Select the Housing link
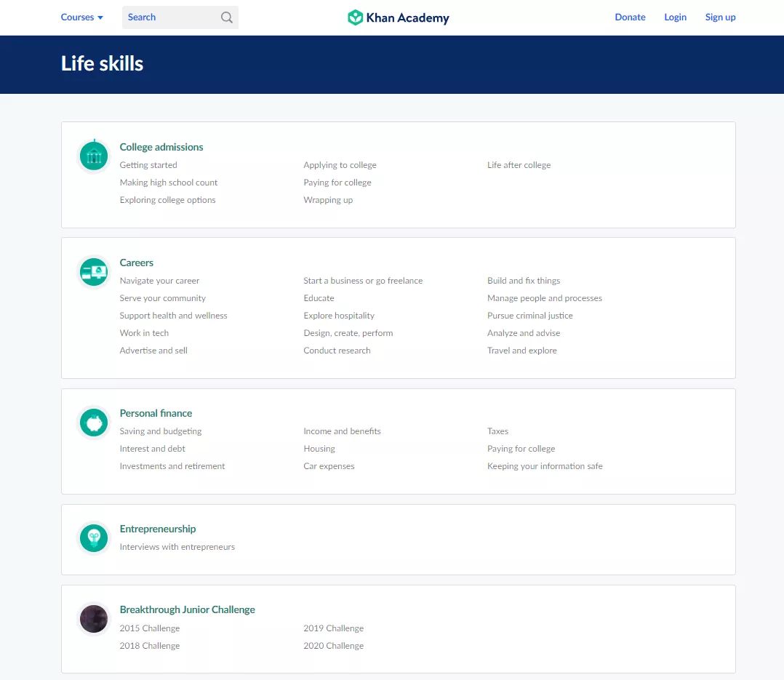The image size is (784, 680). click(x=319, y=449)
